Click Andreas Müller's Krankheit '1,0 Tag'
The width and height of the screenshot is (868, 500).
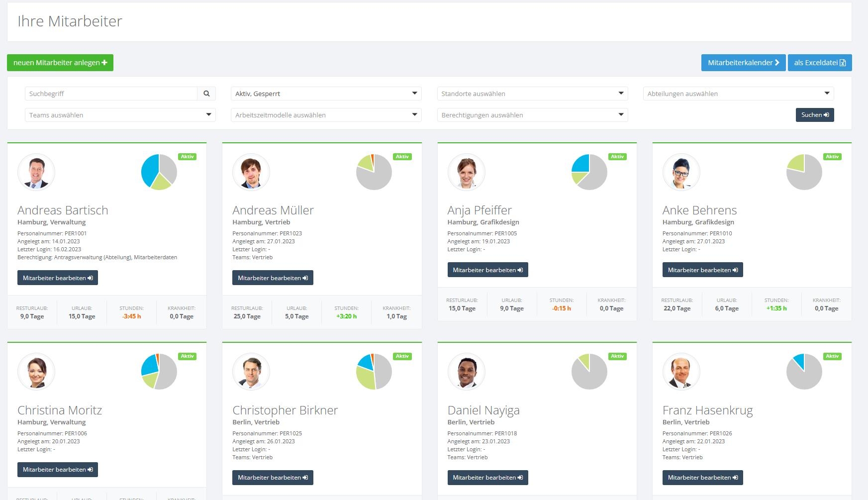tap(396, 316)
